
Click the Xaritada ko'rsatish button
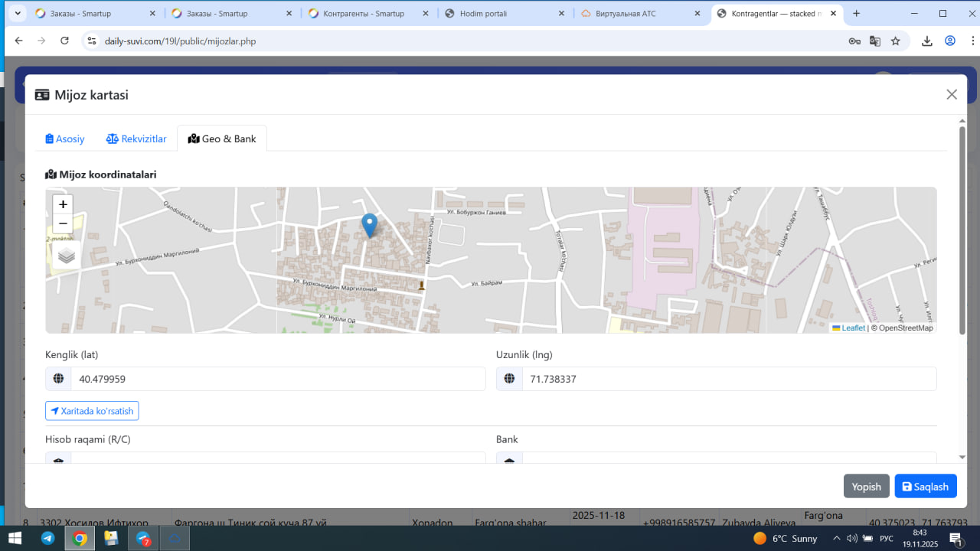(x=92, y=411)
